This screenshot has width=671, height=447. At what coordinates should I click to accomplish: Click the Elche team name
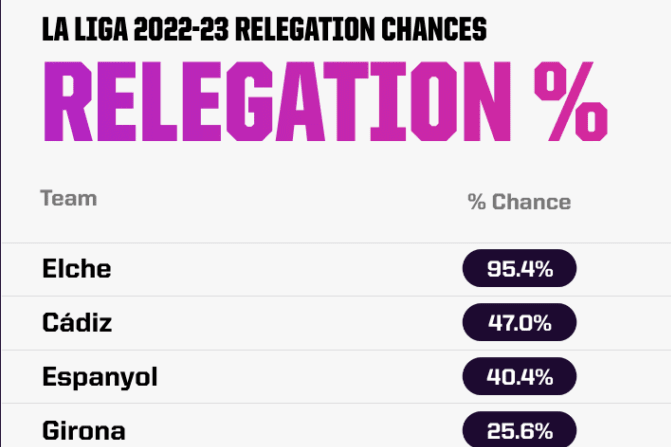77,269
